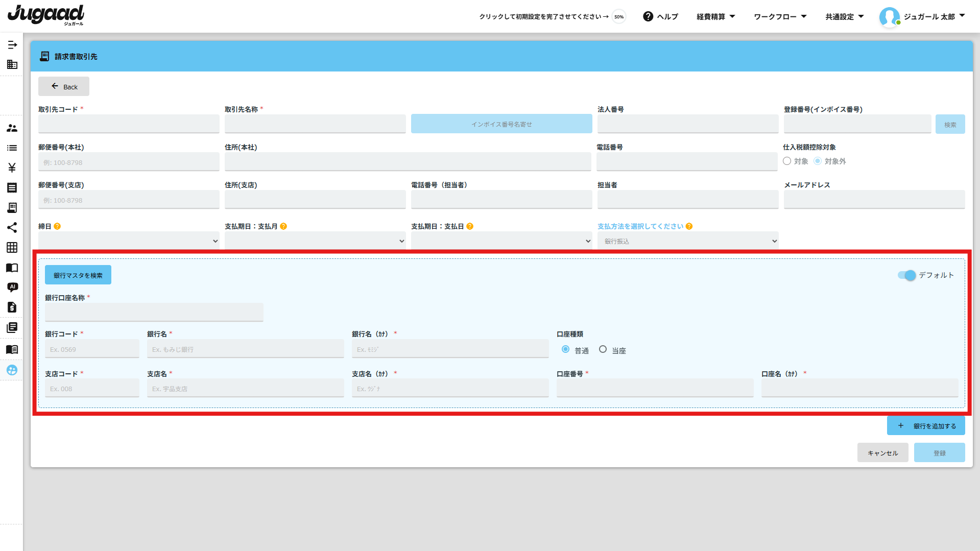
Task: Open the payment method dropdown showing 銀行振込
Action: pyautogui.click(x=688, y=241)
